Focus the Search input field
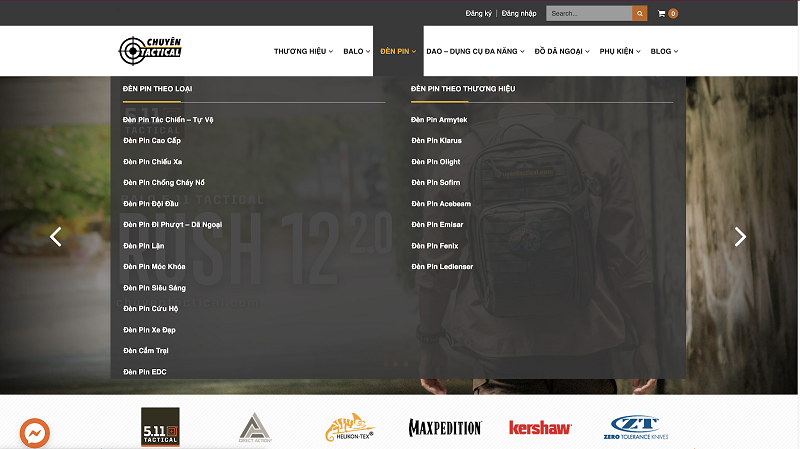The width and height of the screenshot is (800, 449). tap(589, 13)
